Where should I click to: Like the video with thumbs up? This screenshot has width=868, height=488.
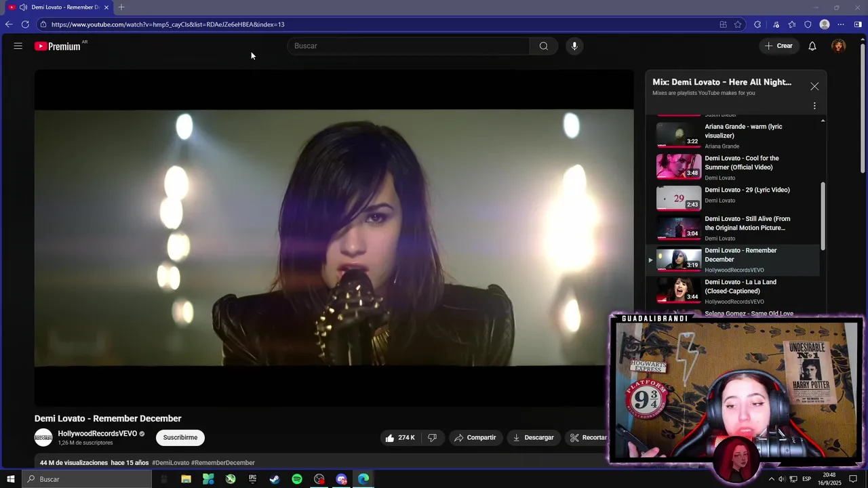click(399, 438)
